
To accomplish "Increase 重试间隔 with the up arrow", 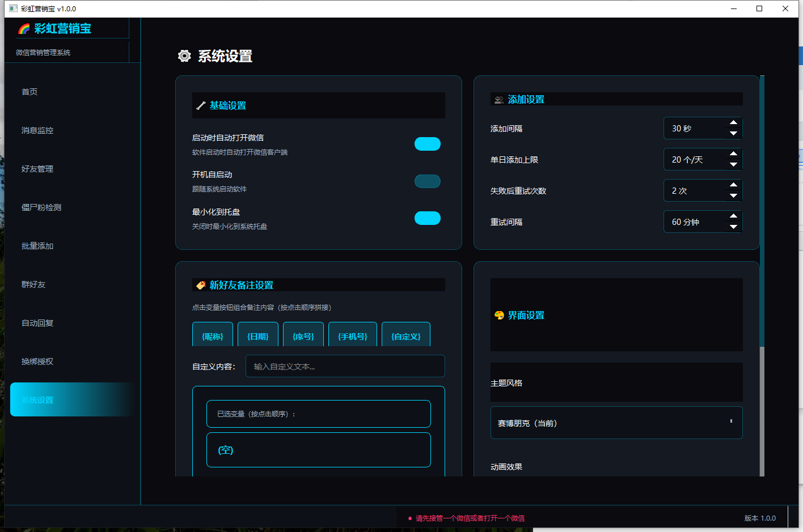I will 733,216.
